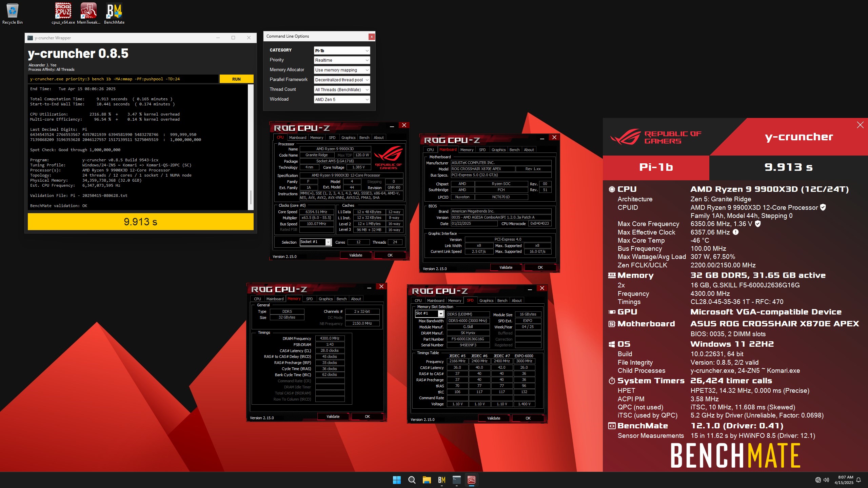The height and width of the screenshot is (488, 868).
Task: Click the yellow 9.913 s result bar
Action: click(140, 222)
